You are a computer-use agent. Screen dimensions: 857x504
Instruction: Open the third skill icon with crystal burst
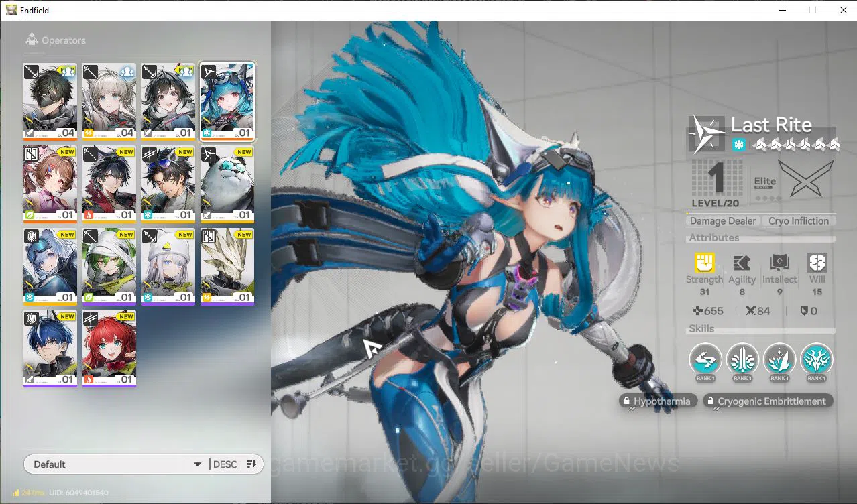[x=779, y=359]
